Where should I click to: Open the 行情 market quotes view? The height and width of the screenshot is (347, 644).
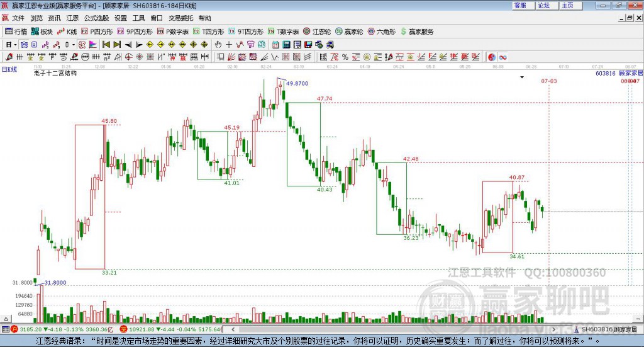click(16, 31)
